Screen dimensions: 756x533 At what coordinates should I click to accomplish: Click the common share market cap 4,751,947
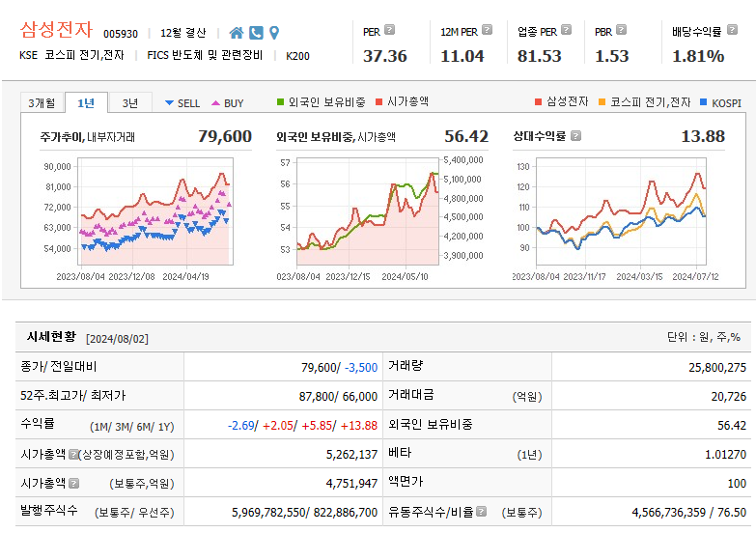point(352,484)
